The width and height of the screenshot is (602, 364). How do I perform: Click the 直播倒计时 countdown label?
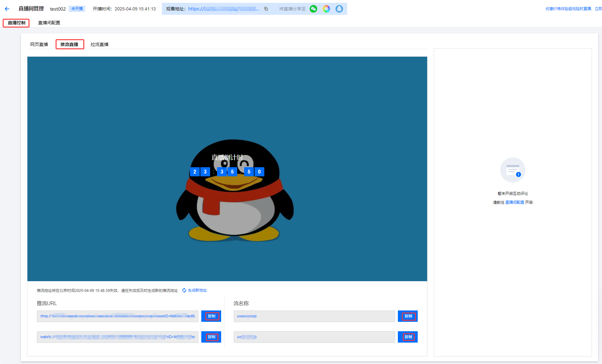point(227,157)
